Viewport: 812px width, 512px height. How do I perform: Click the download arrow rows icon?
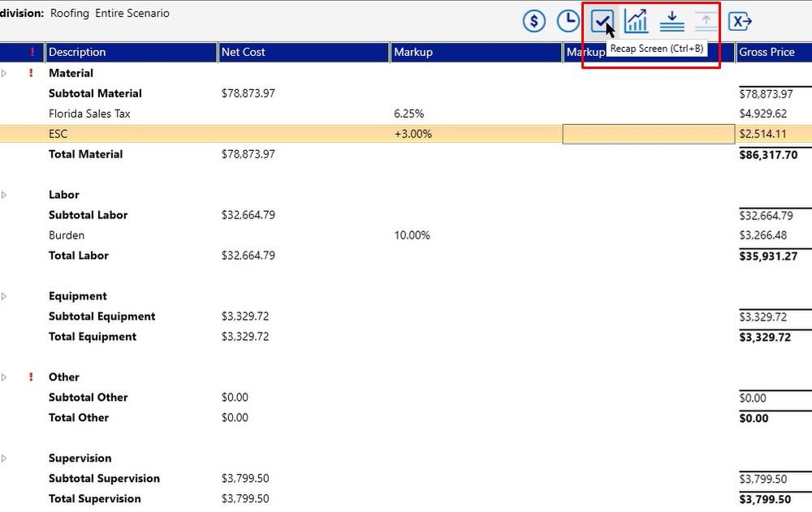672,22
